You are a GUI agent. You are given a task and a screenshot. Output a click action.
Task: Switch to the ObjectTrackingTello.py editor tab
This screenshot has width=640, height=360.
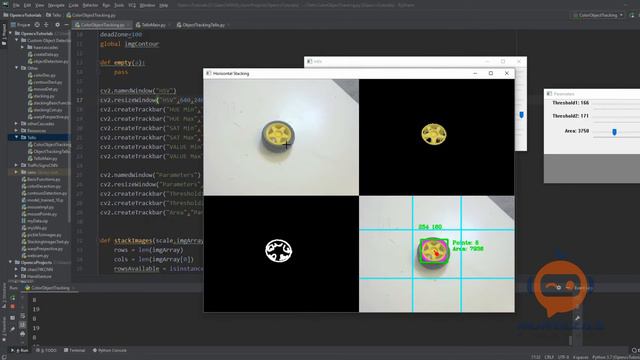coord(203,25)
